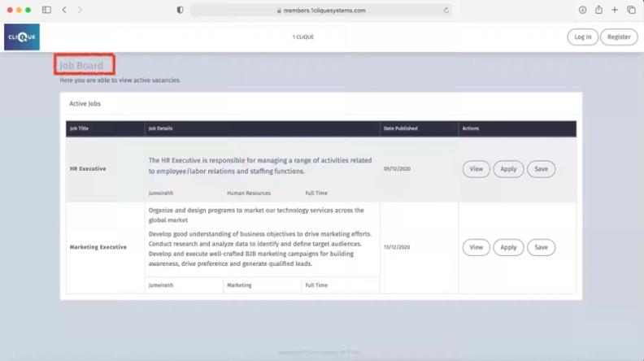The width and height of the screenshot is (644, 361).
Task: Click the privacy shield icon
Action: point(180,10)
